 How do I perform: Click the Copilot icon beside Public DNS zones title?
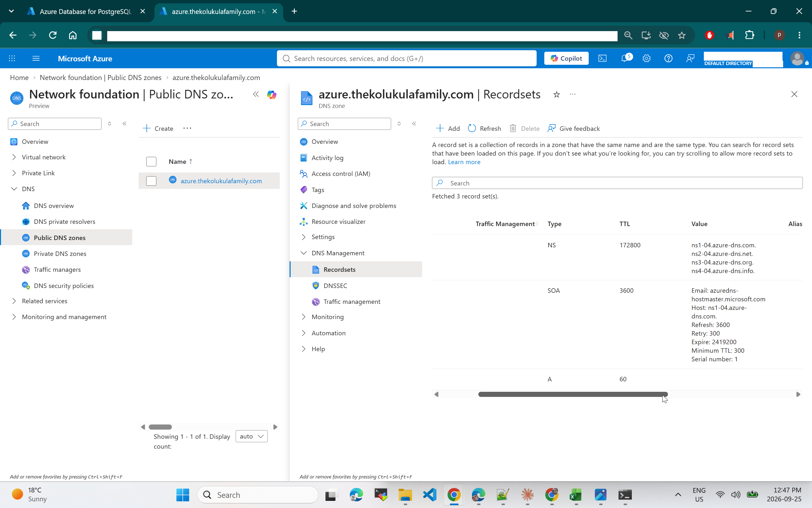[272, 95]
